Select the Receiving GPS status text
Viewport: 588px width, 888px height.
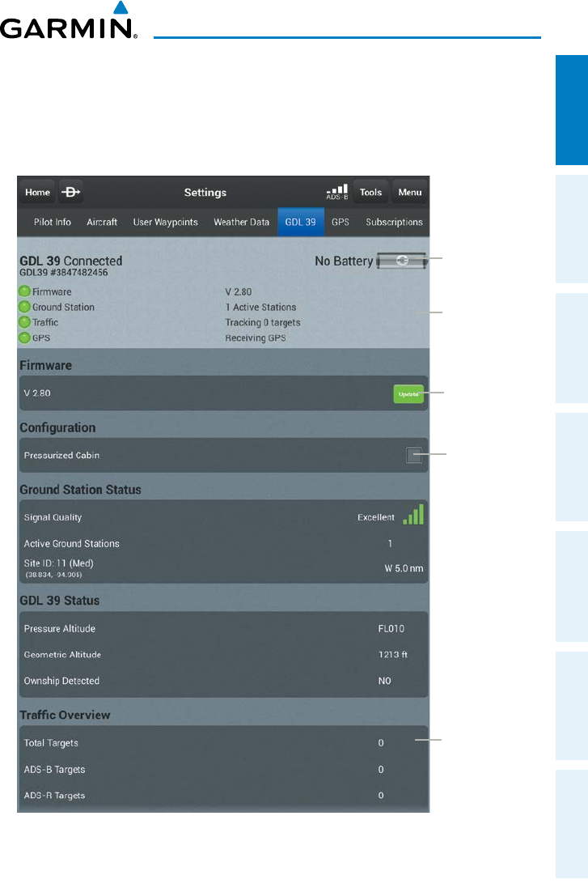tap(256, 338)
